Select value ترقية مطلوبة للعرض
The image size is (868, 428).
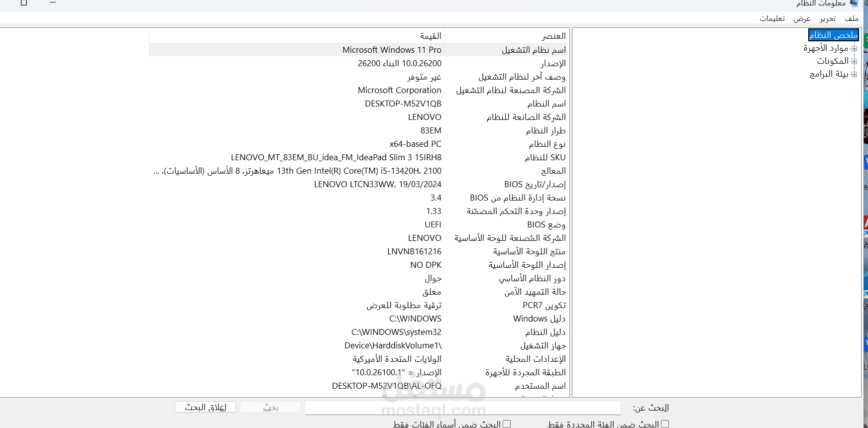click(404, 305)
